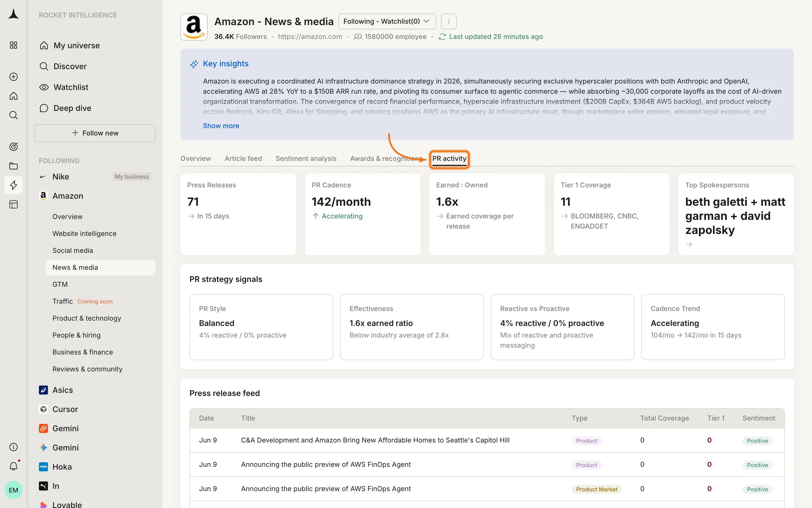Click the Sentiment column header
812x508 pixels.
[x=759, y=418]
